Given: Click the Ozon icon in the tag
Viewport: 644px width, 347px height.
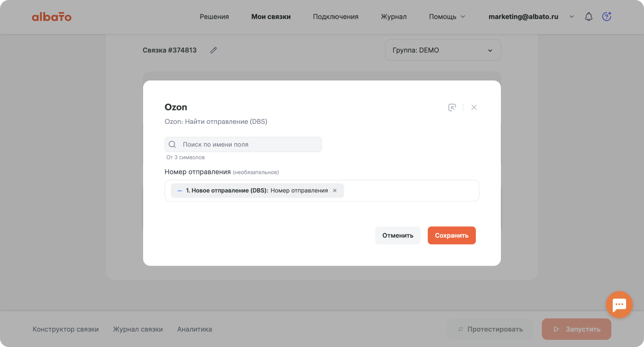Looking at the screenshot, I should point(179,190).
